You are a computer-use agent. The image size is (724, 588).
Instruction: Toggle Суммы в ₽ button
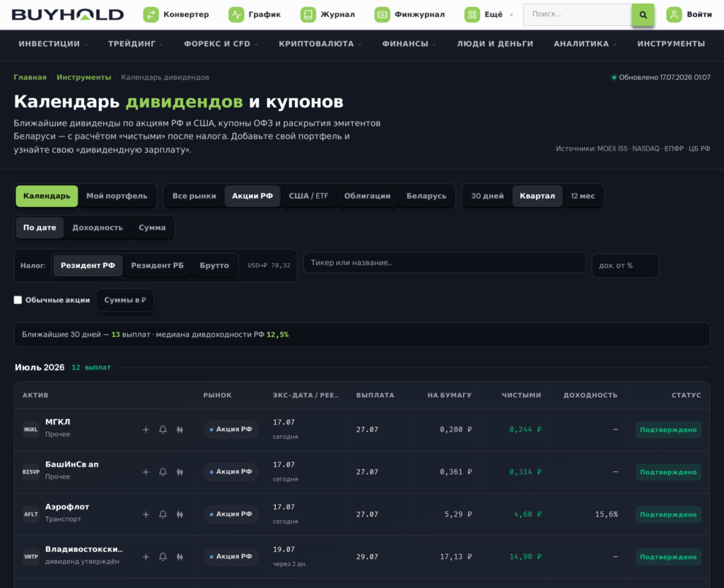pyautogui.click(x=124, y=300)
